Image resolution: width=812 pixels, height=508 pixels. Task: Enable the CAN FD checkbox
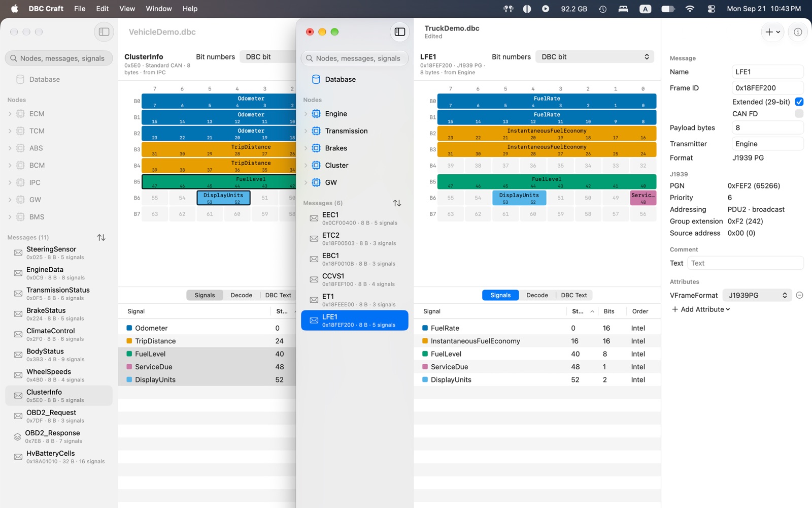799,114
